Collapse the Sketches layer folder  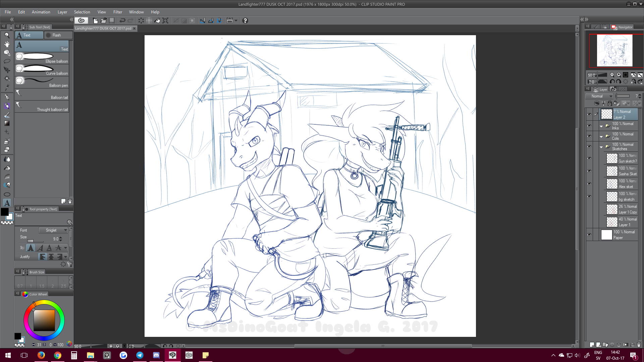click(601, 147)
